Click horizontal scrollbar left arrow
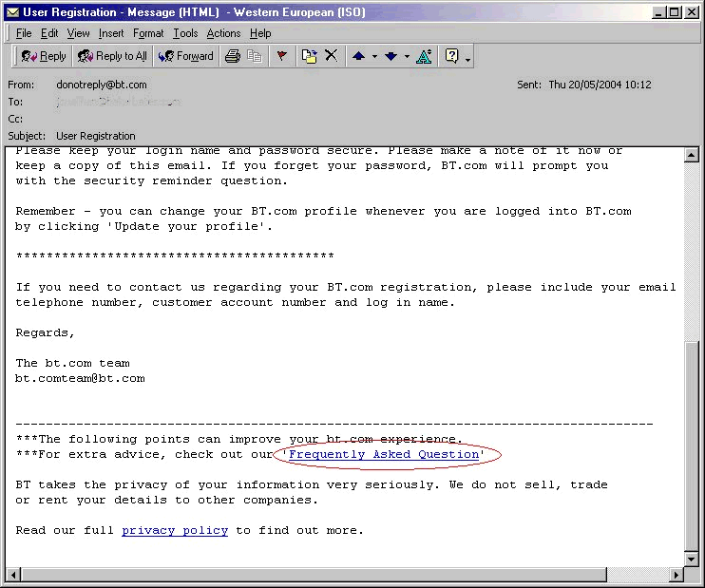The height and width of the screenshot is (588, 705). [13, 575]
